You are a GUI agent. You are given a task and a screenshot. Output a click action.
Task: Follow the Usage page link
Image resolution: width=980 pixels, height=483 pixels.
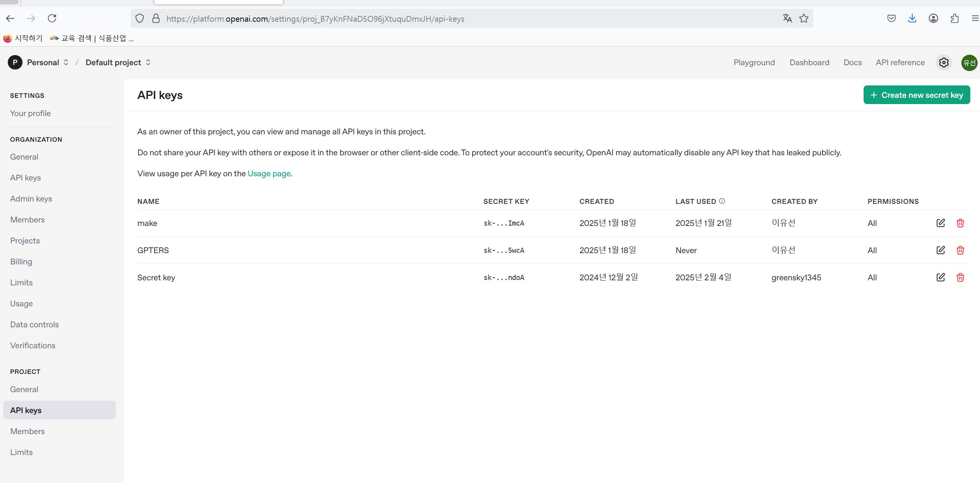tap(269, 174)
